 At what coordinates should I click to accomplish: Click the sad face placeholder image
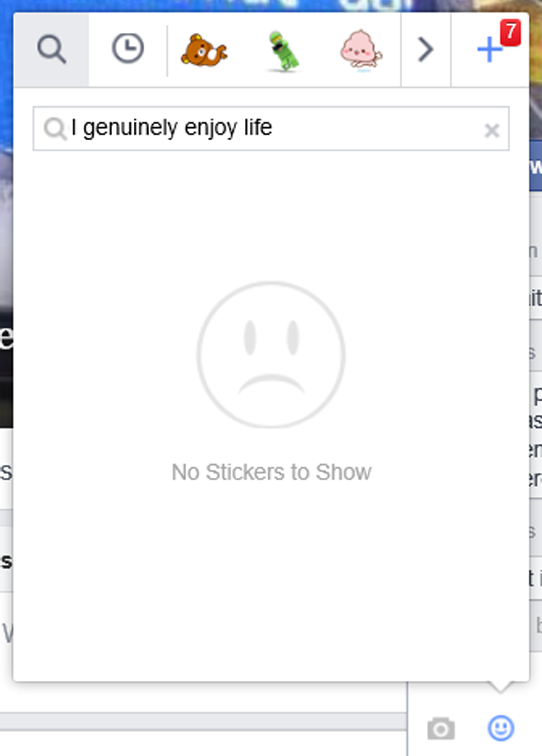[271, 354]
